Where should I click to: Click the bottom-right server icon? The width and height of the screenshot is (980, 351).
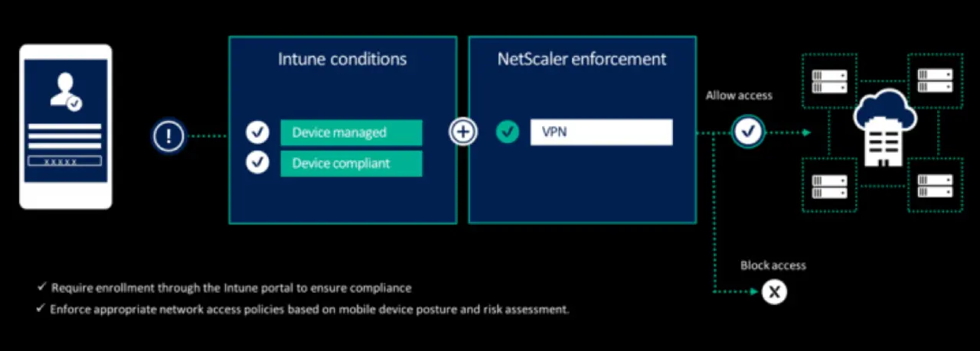pyautogui.click(x=936, y=184)
